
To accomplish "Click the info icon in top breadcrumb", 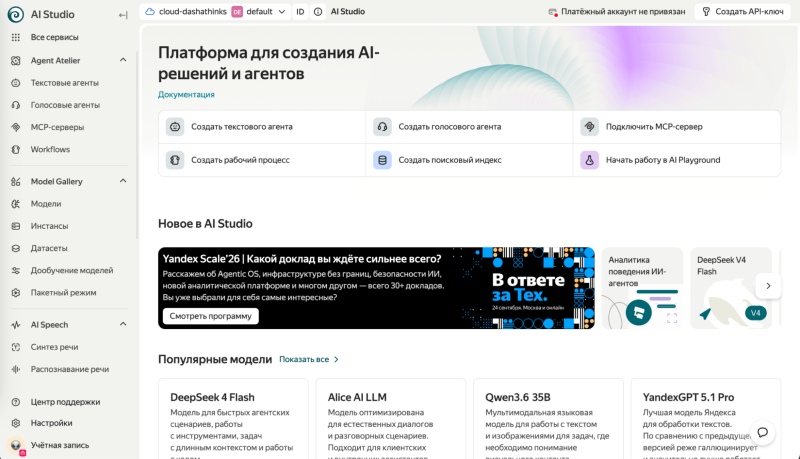I will [318, 12].
